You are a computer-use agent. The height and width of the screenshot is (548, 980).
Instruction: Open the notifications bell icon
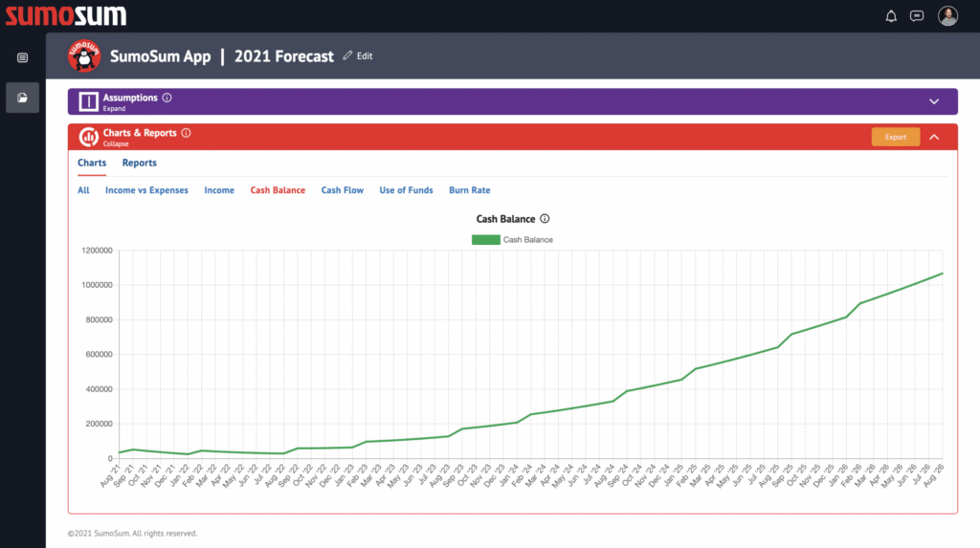[x=891, y=15]
